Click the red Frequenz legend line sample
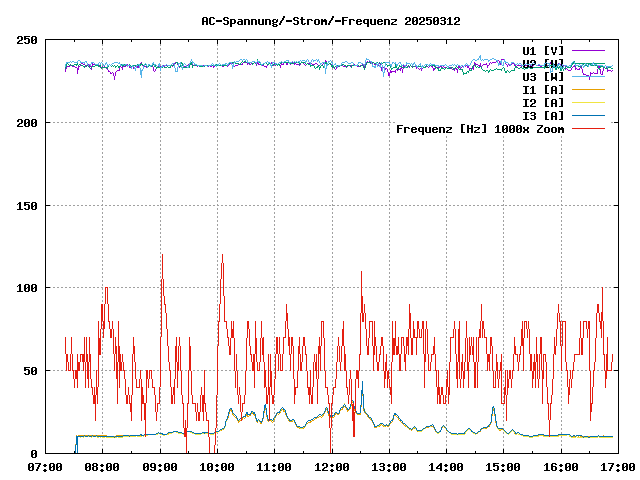 pyautogui.click(x=589, y=128)
